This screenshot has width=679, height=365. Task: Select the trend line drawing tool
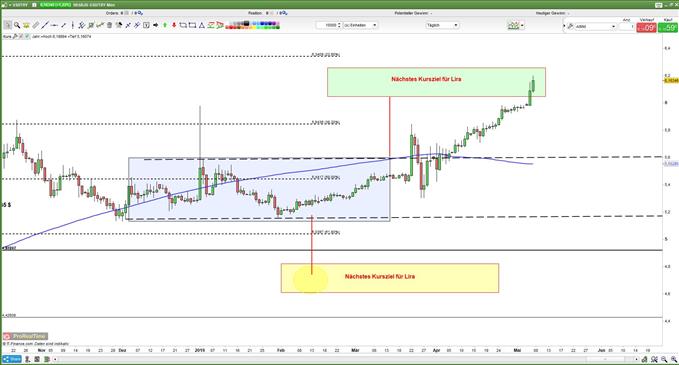click(x=45, y=25)
